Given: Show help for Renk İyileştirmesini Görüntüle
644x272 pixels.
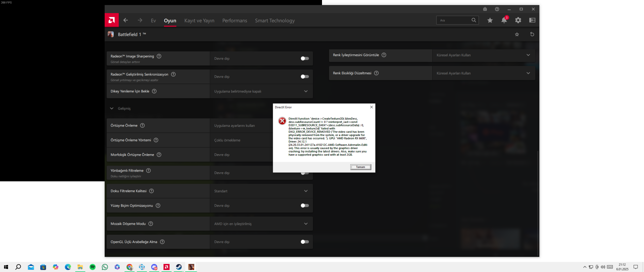Looking at the screenshot, I should (384, 55).
